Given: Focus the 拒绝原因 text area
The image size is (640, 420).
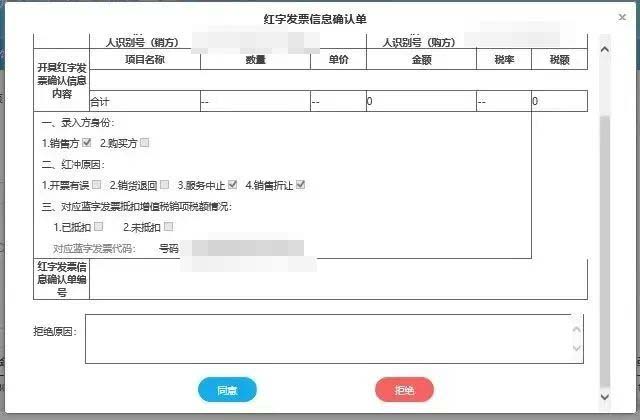Looking at the screenshot, I should 334,339.
